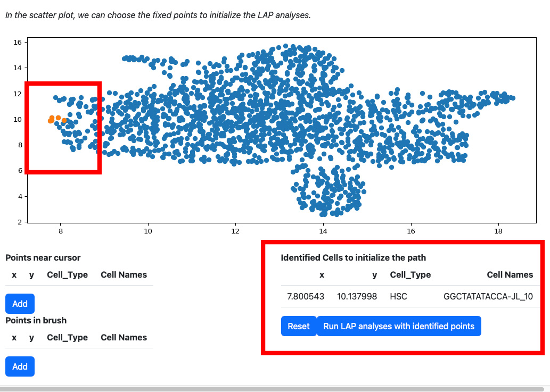
Task: Click the x value 7.800543 in table
Action: point(306,296)
